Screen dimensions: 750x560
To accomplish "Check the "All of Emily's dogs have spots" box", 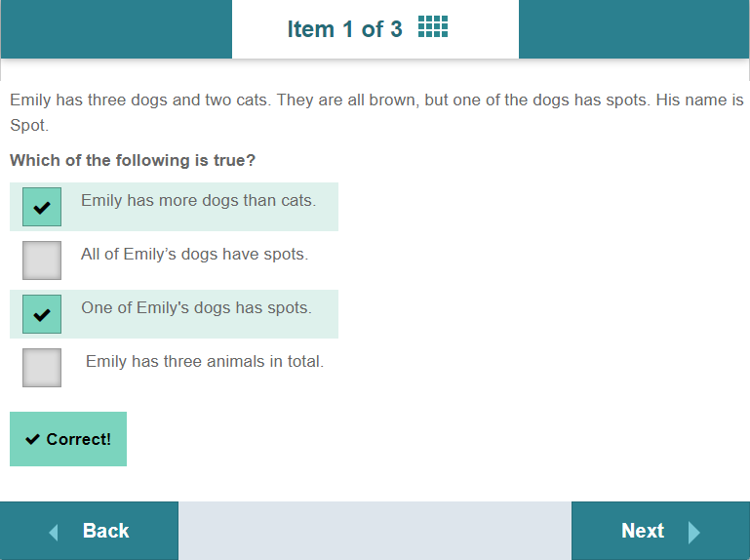I will (42, 260).
